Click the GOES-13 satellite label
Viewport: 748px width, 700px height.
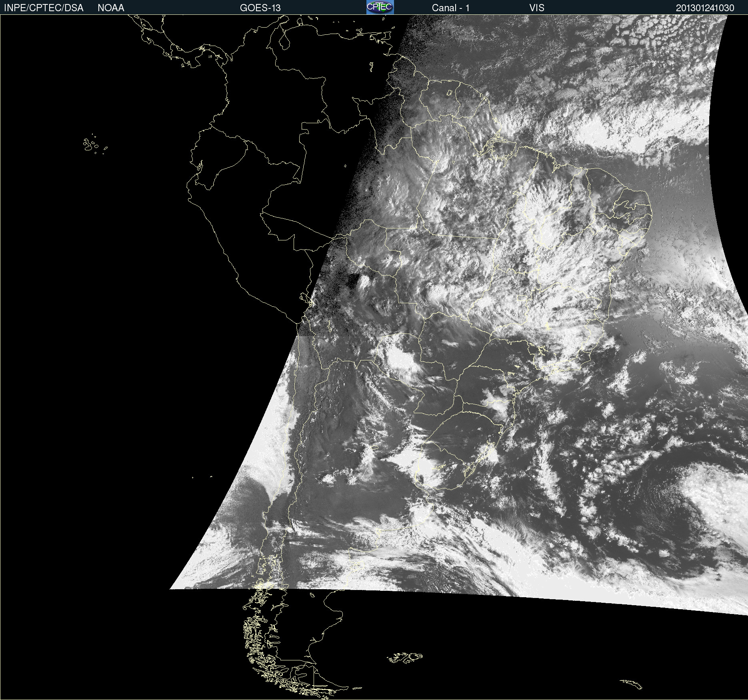pyautogui.click(x=260, y=8)
